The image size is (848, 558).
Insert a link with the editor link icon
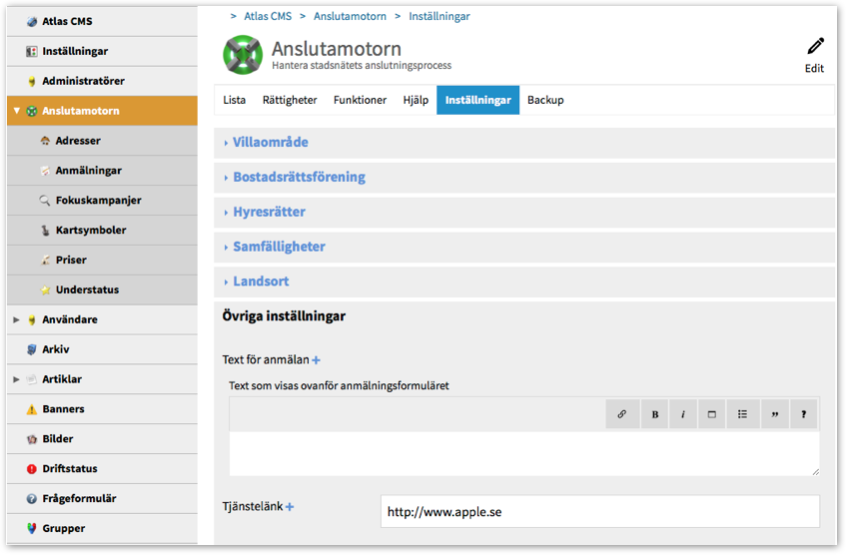click(x=621, y=414)
